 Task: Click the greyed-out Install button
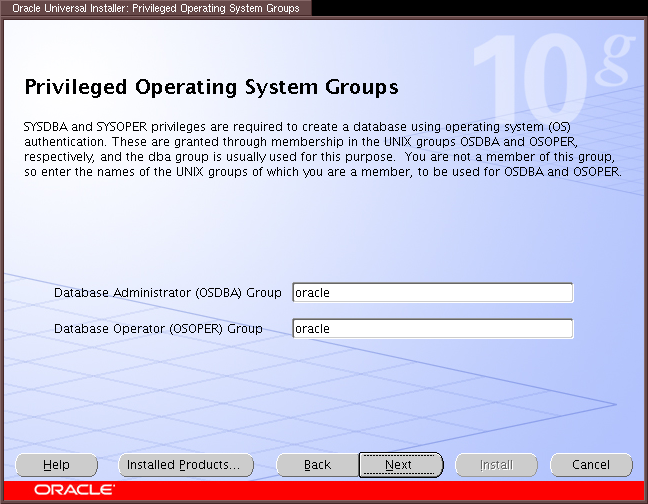pyautogui.click(x=496, y=465)
